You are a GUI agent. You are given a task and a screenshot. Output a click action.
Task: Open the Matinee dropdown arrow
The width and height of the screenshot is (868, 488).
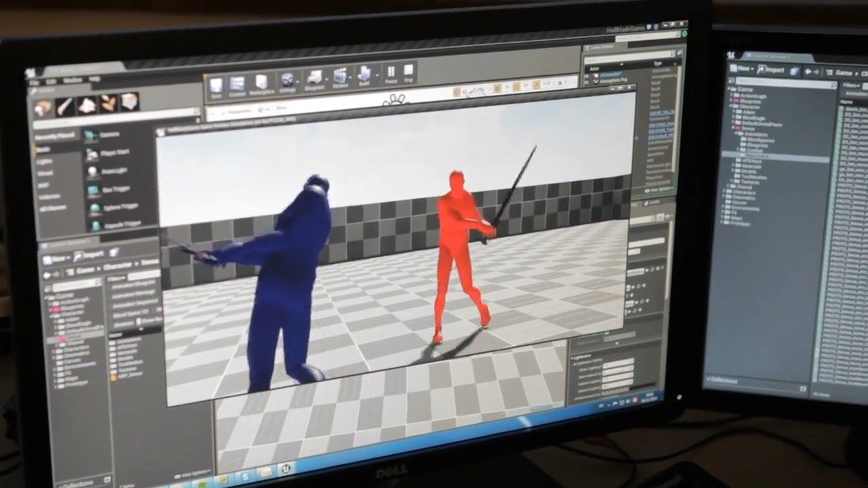pyautogui.click(x=351, y=78)
